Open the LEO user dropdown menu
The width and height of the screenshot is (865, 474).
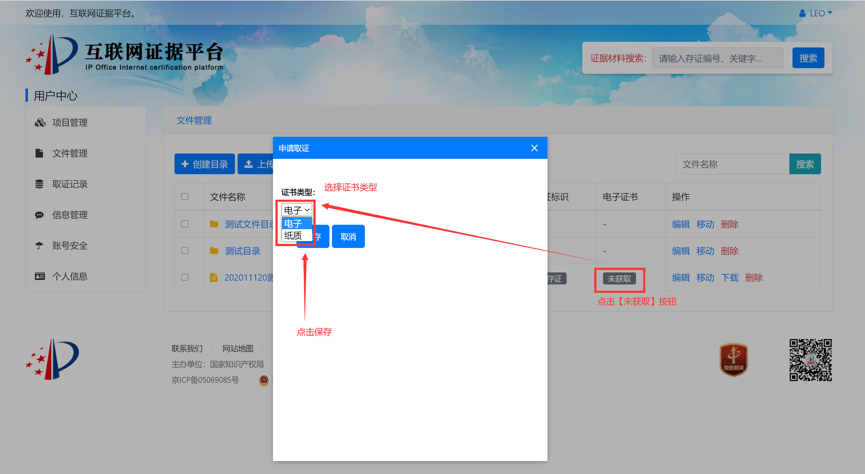pos(816,13)
